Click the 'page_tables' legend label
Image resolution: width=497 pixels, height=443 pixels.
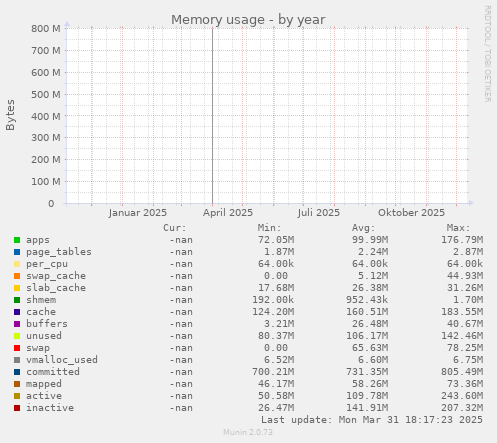click(59, 252)
